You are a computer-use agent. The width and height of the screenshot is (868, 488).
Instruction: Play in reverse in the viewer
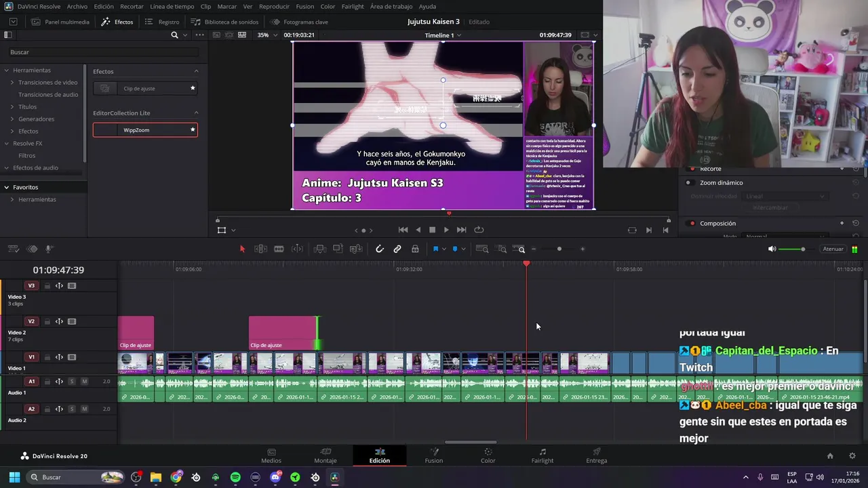click(418, 230)
